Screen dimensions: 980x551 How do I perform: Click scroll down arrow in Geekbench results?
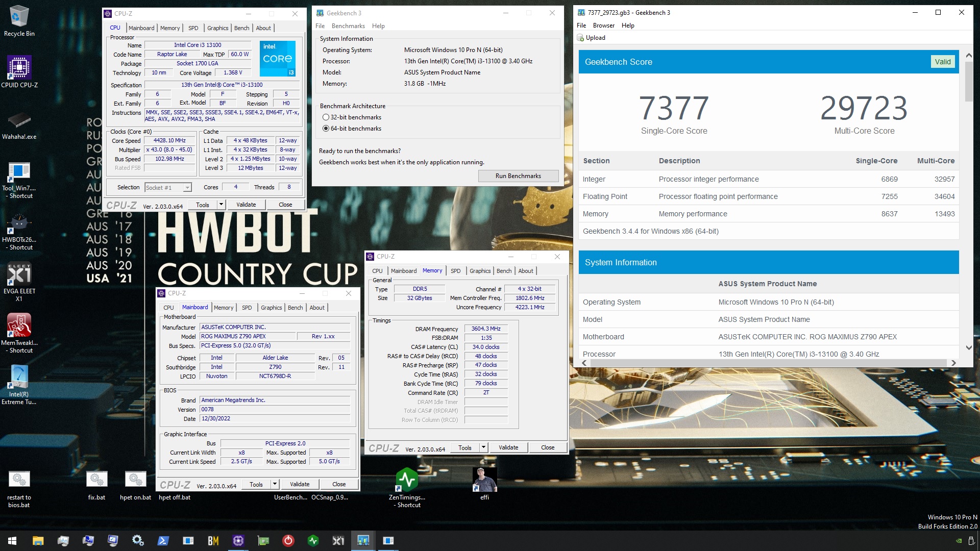(x=968, y=347)
